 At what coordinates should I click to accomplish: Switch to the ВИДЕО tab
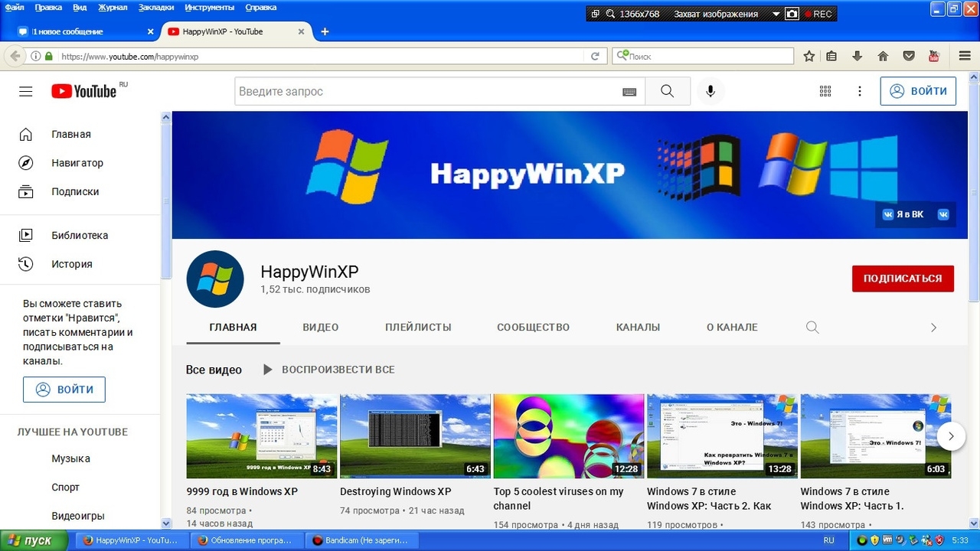click(x=320, y=328)
